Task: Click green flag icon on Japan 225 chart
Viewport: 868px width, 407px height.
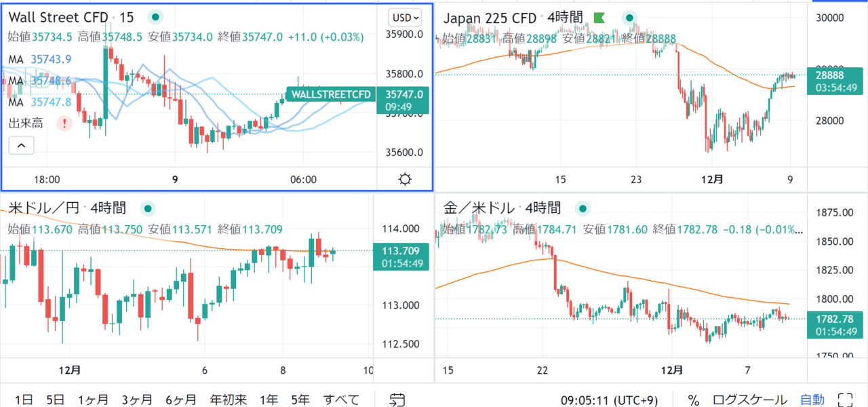Action: click(x=599, y=18)
